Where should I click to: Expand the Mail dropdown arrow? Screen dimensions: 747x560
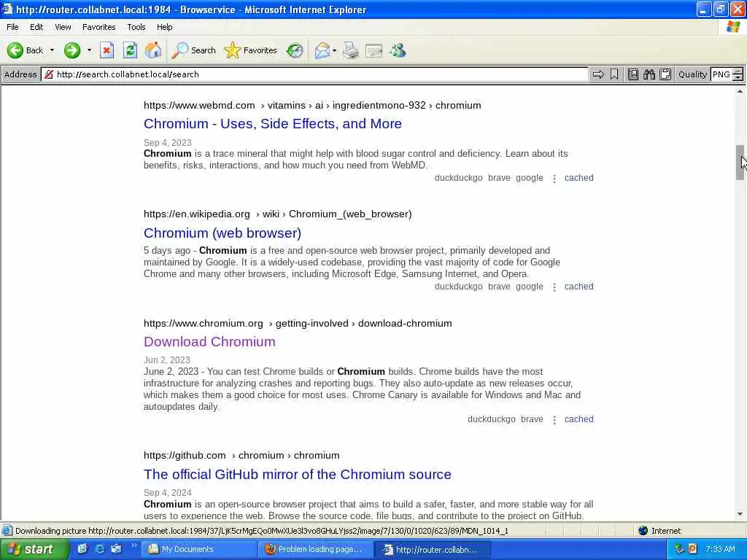point(334,50)
